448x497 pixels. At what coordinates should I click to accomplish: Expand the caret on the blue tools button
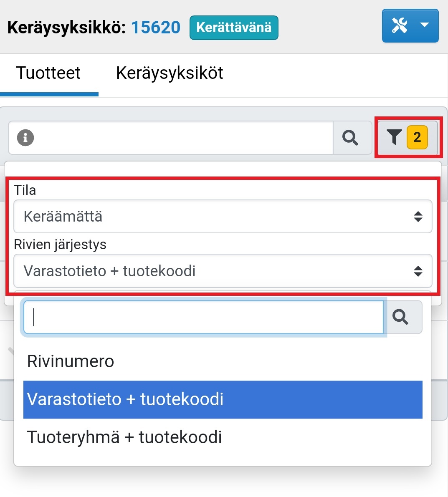click(425, 26)
